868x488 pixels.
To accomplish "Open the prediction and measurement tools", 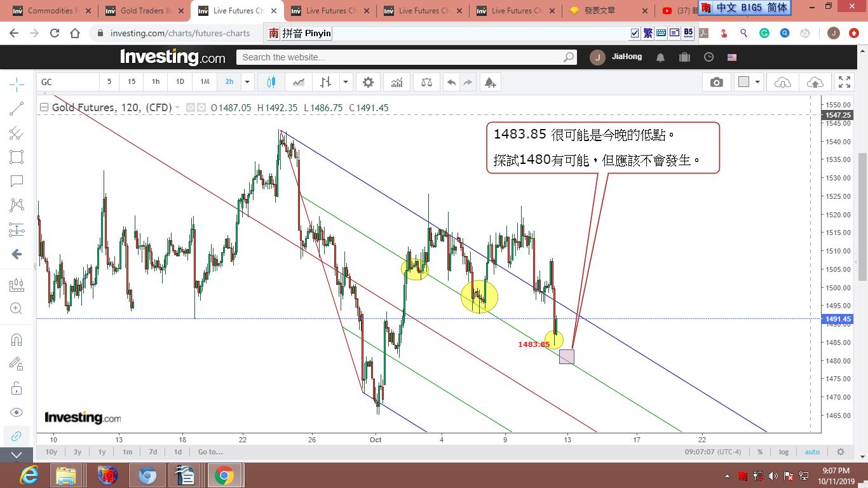I will (17, 229).
